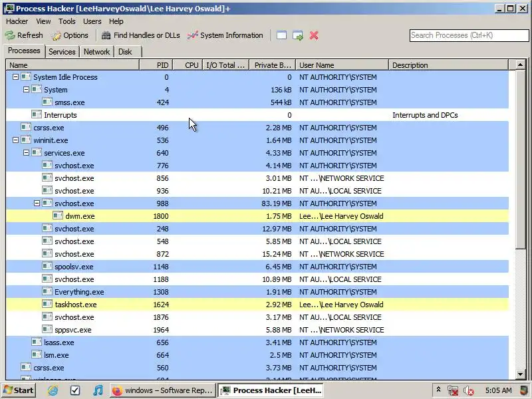Click the System Idle Process icon
The height and width of the screenshot is (399, 532).
click(26, 77)
